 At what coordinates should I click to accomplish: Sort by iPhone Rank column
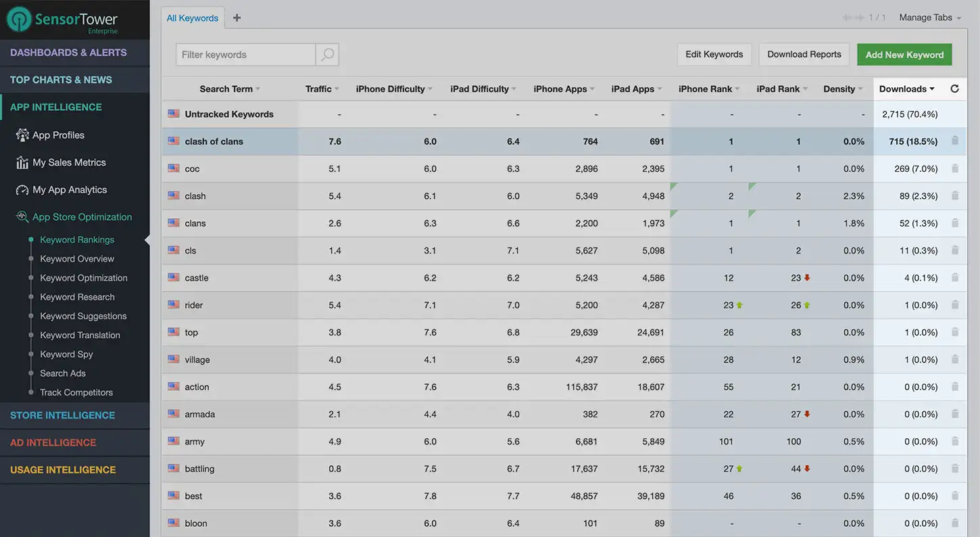point(709,89)
